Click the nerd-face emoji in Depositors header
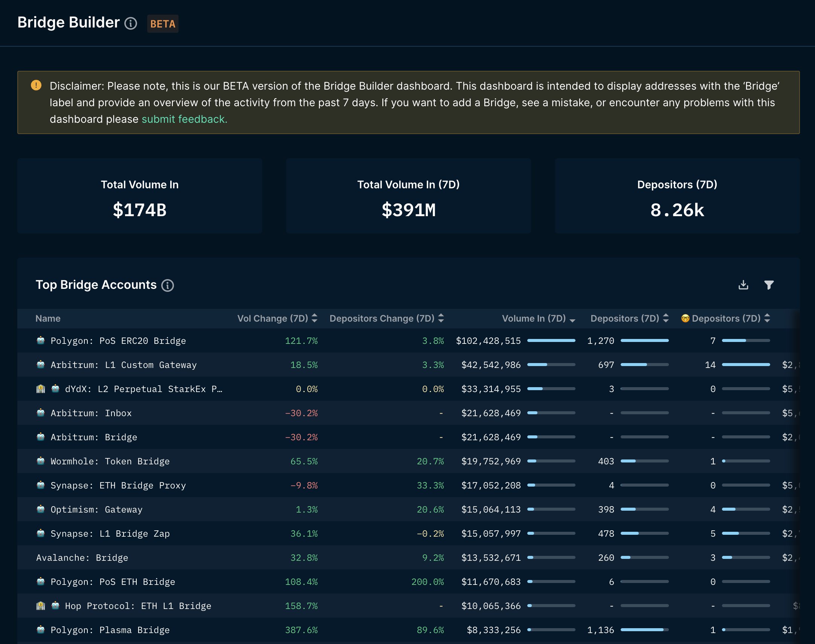The width and height of the screenshot is (815, 644). (685, 318)
